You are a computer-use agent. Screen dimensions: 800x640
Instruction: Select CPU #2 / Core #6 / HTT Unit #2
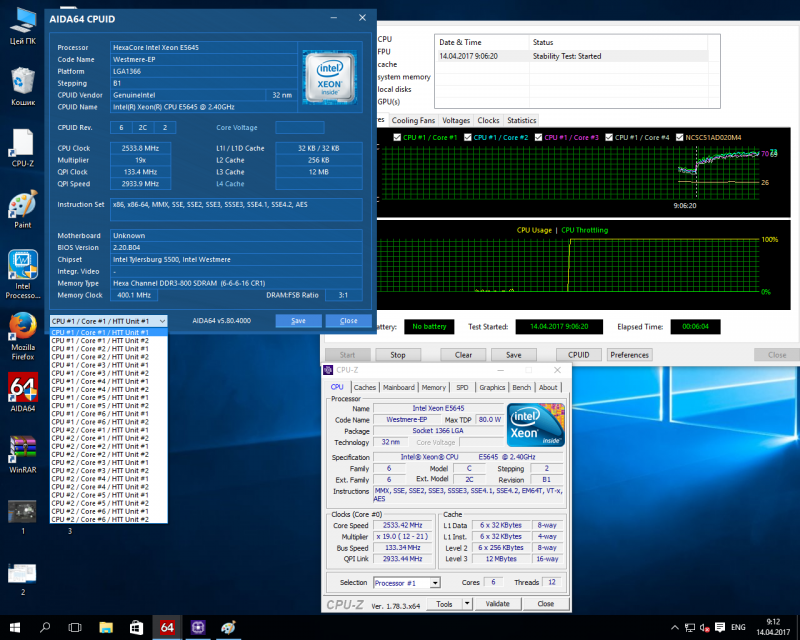point(100,519)
